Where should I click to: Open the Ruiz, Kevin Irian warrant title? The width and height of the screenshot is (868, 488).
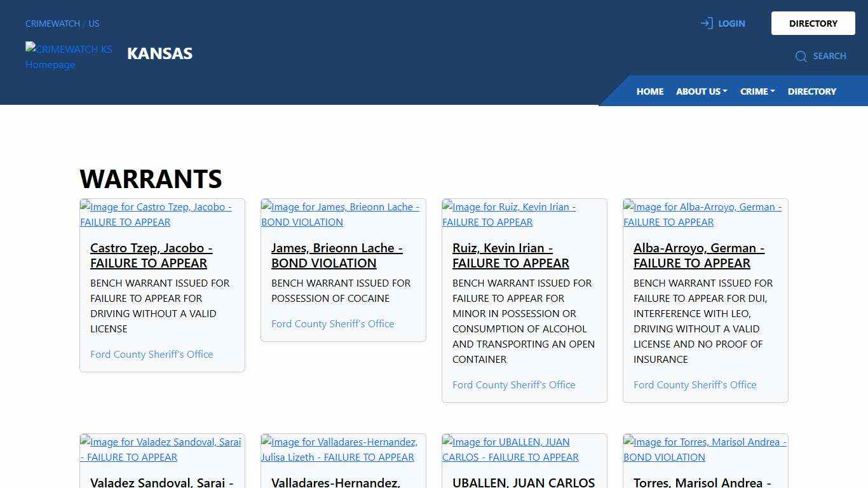510,255
